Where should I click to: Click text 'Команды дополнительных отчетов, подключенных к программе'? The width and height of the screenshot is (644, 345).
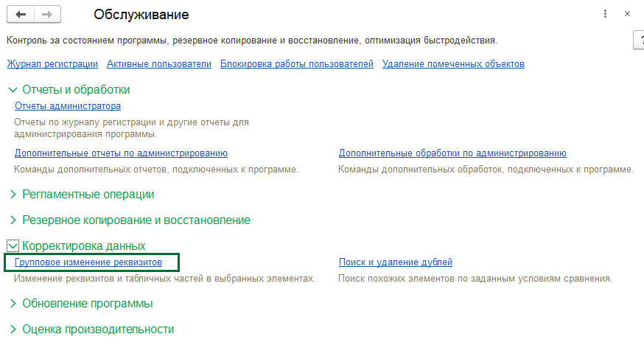point(156,170)
